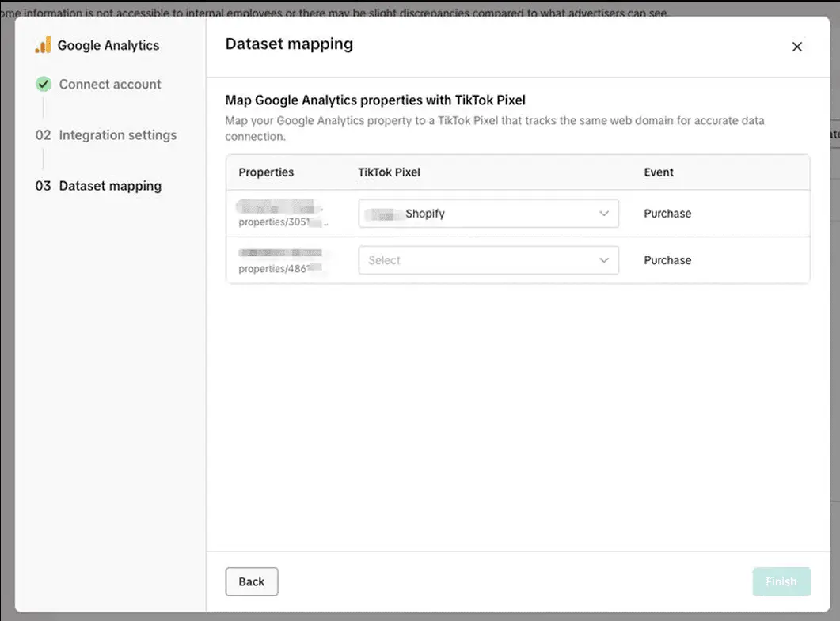Click chevron arrow of Select dropdown
The image size is (840, 621).
tap(604, 260)
